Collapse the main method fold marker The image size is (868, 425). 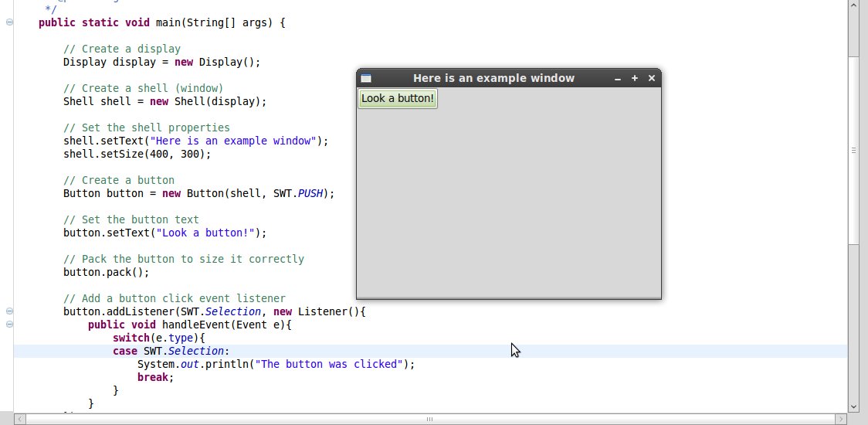(x=9, y=22)
